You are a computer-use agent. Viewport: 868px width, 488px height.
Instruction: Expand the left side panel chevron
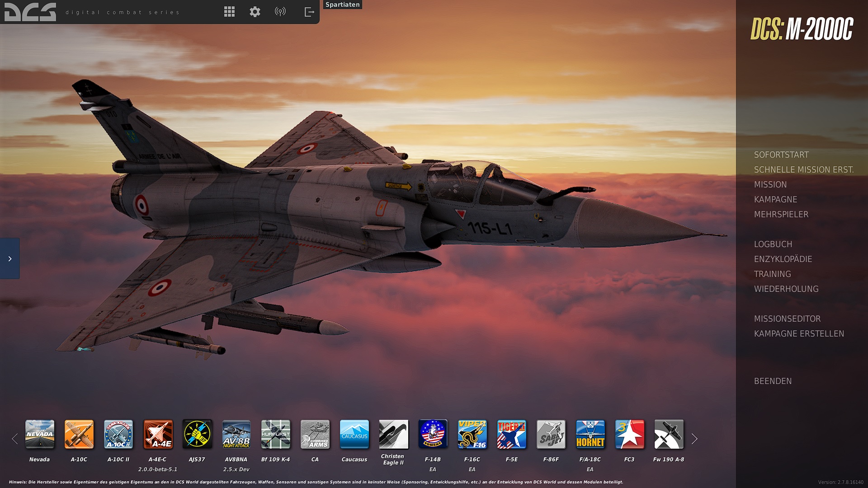[x=9, y=258]
